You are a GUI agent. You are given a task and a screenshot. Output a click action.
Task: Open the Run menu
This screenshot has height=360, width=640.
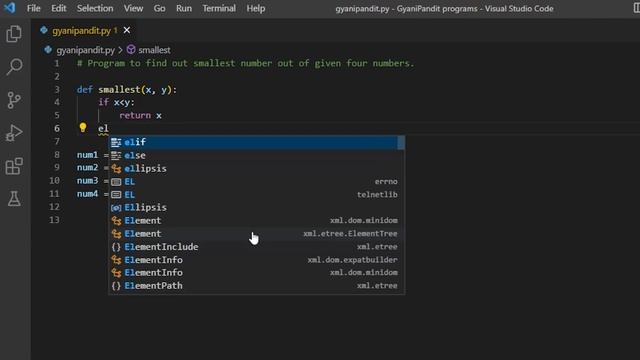pyautogui.click(x=184, y=8)
